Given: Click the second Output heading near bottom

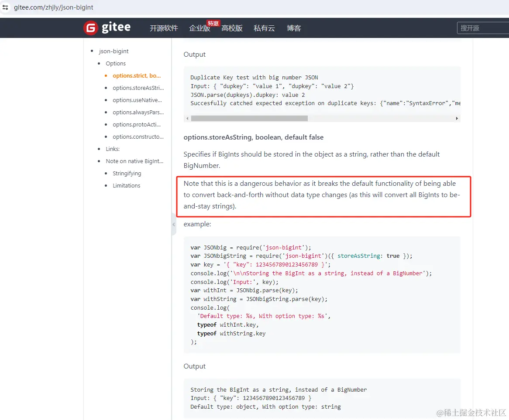Looking at the screenshot, I should point(194,366).
